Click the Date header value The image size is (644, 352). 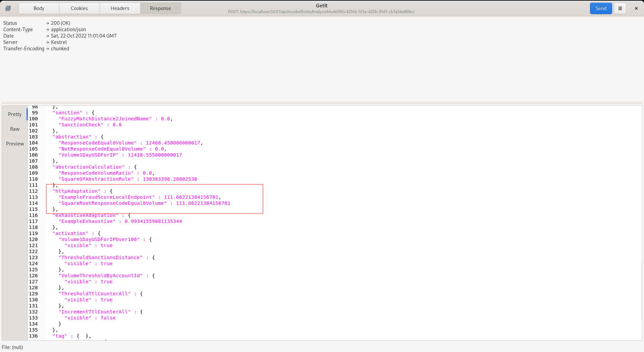coord(84,36)
